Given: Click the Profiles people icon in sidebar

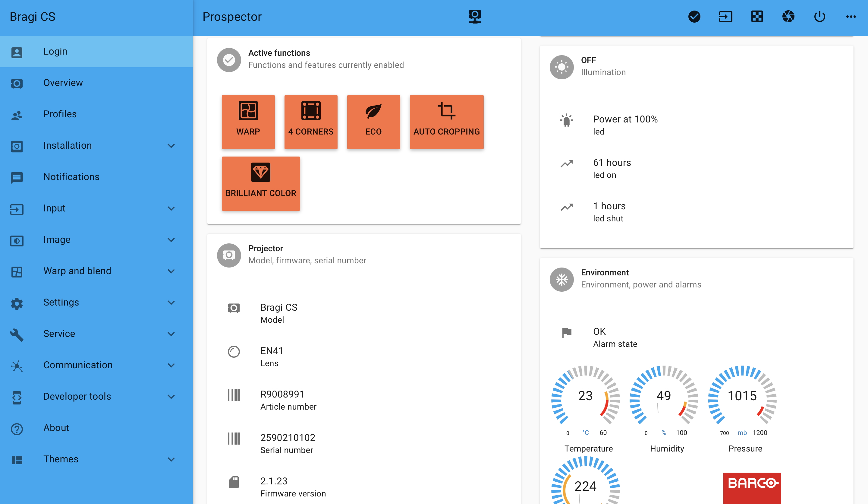Looking at the screenshot, I should click(x=17, y=115).
